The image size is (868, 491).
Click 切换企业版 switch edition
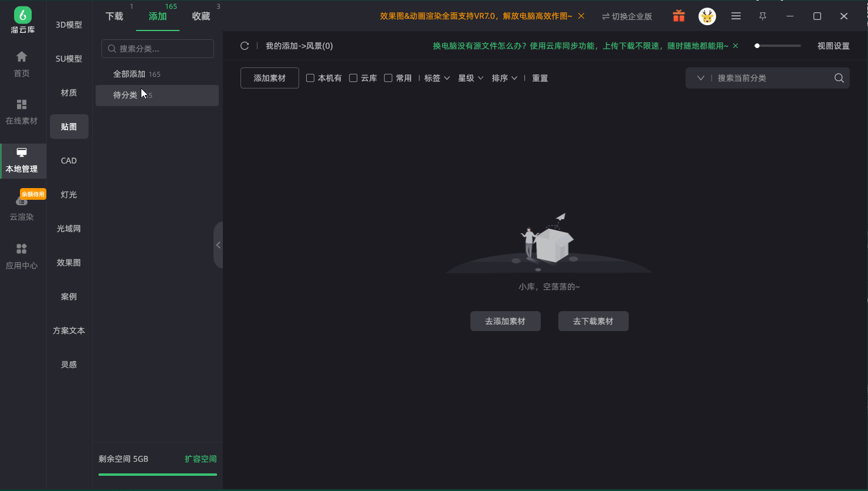pos(627,16)
